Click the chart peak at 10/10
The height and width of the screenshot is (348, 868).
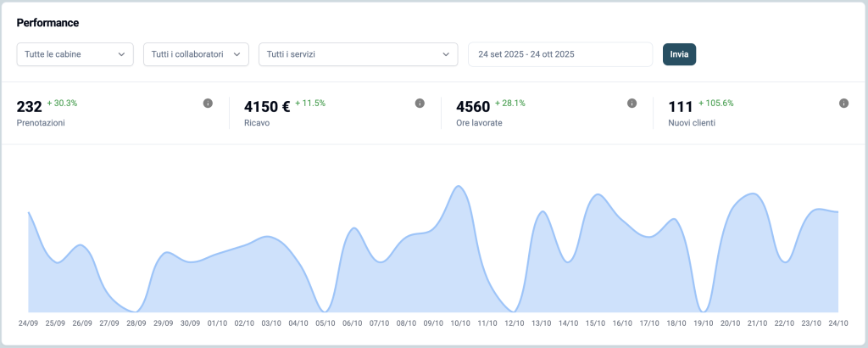point(459,186)
